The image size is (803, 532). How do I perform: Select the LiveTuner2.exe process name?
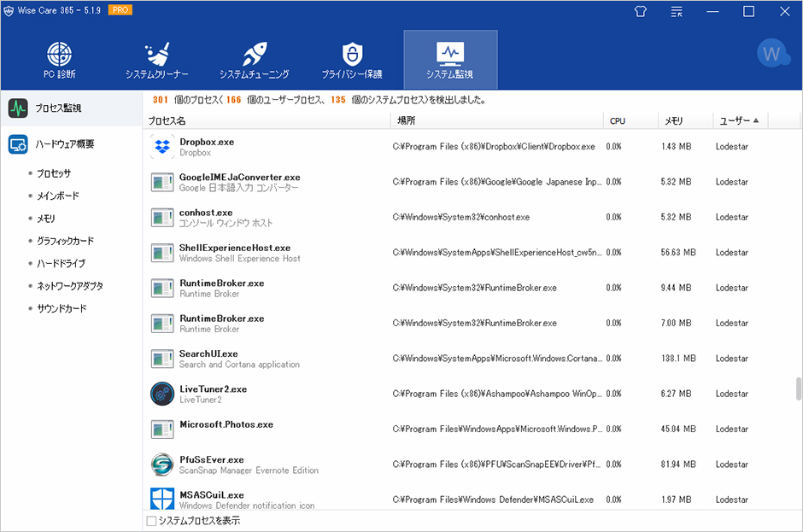coord(213,389)
